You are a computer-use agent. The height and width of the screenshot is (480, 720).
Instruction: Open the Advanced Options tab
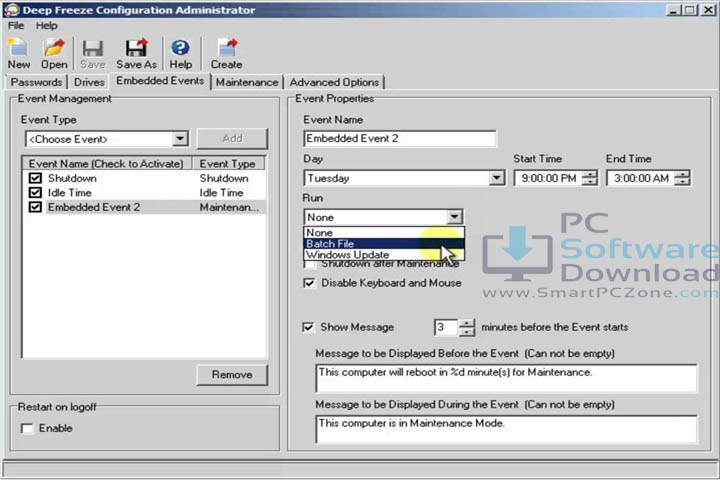click(x=334, y=82)
